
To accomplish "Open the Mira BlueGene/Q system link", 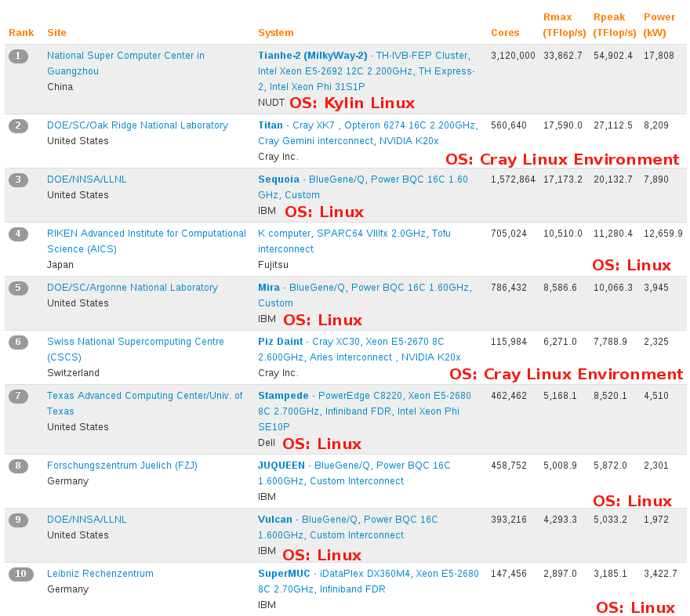I will click(x=365, y=295).
